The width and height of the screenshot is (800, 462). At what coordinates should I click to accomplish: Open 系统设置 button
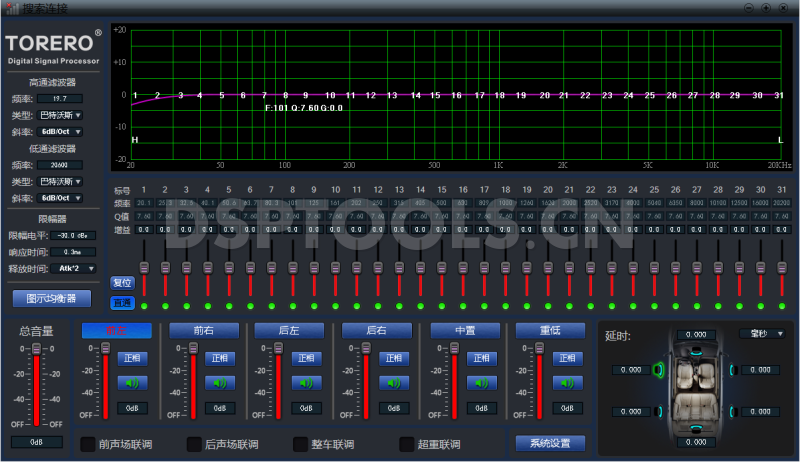tap(550, 442)
